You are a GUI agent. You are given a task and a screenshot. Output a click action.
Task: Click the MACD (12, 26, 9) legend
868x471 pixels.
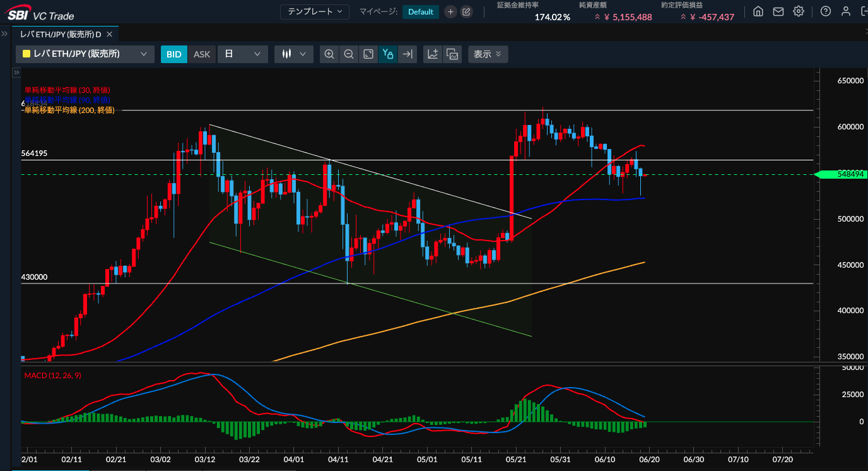[52, 376]
